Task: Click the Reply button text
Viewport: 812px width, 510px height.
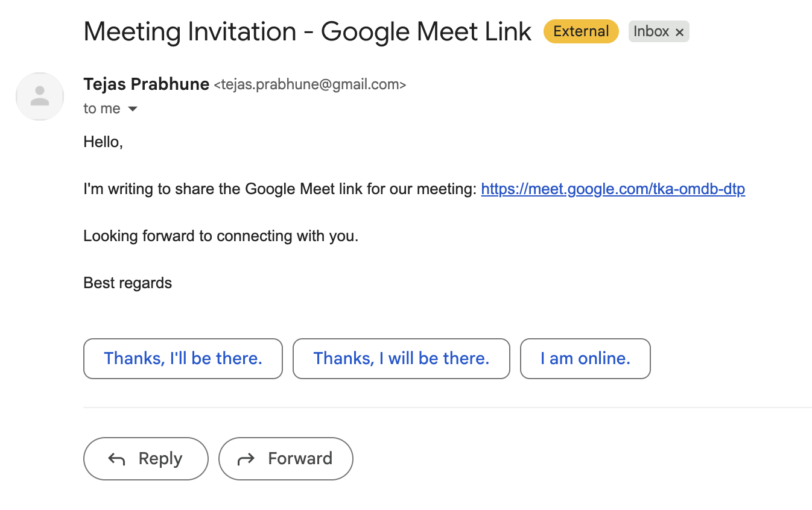Action: coord(160,459)
